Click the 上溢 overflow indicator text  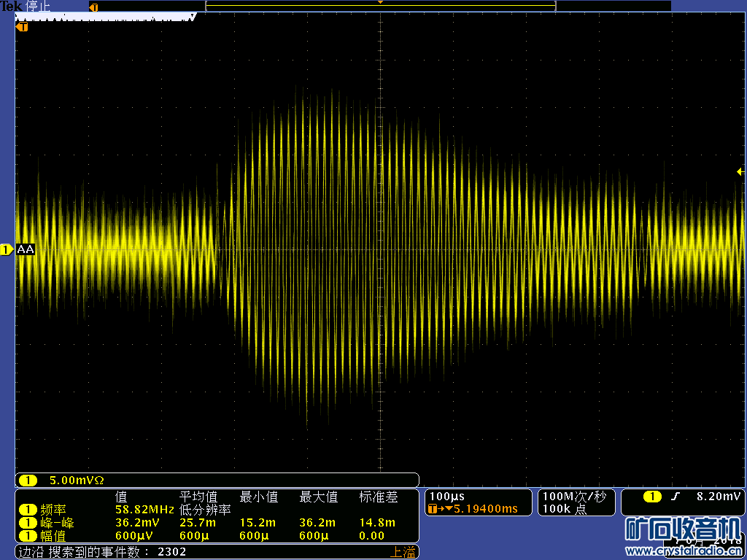403,552
